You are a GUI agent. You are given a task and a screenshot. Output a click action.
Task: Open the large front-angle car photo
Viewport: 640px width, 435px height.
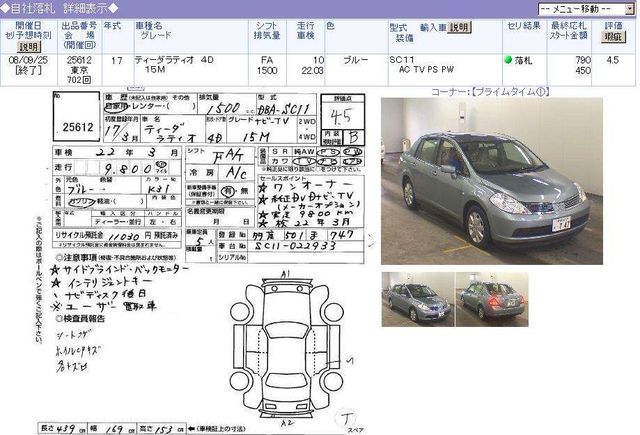[491, 181]
